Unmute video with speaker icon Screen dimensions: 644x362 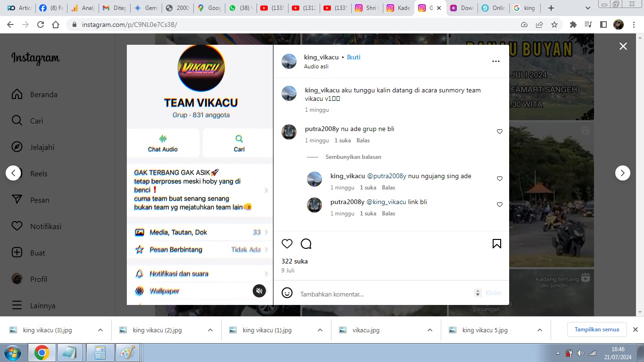pyautogui.click(x=259, y=291)
